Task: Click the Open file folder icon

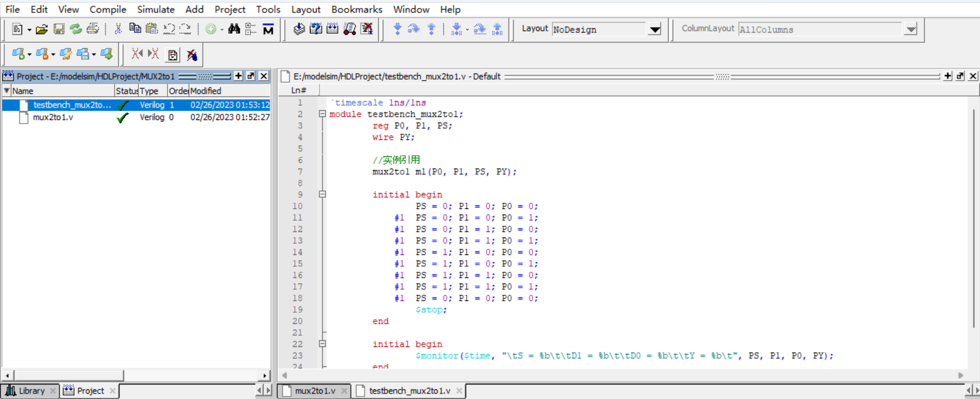Action: [42, 29]
